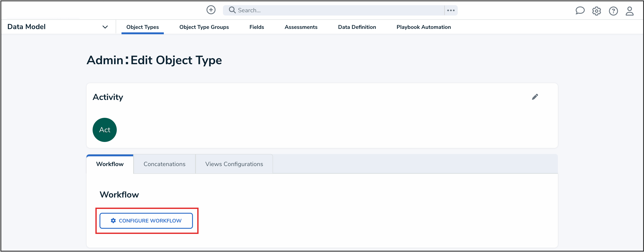Expand the Data Model dropdown
Viewport: 644px width, 252px height.
pyautogui.click(x=105, y=27)
